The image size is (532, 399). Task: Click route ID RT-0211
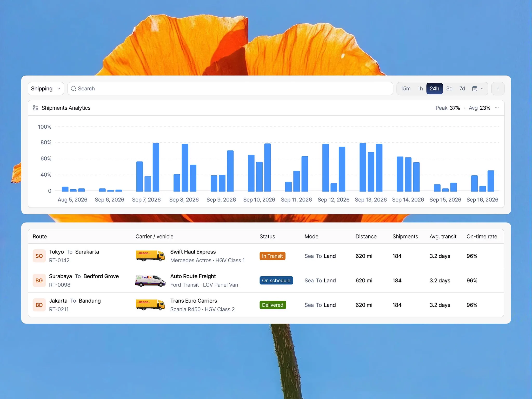coord(59,309)
